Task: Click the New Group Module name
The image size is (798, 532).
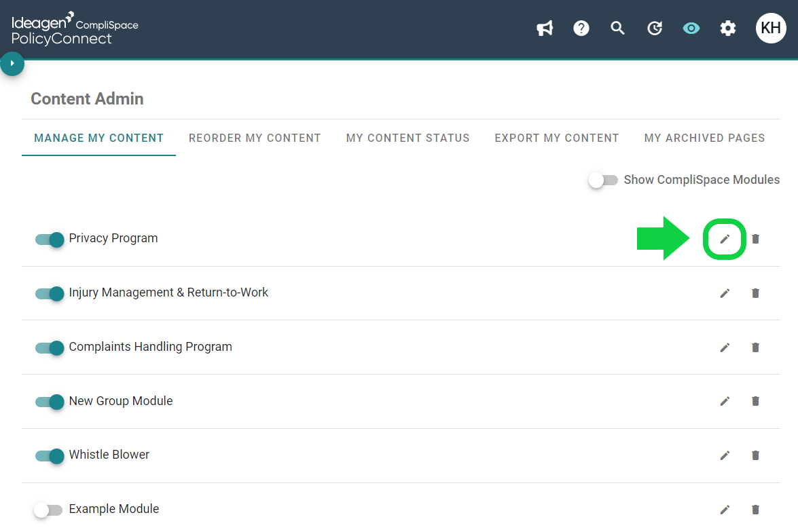Action: tap(121, 401)
